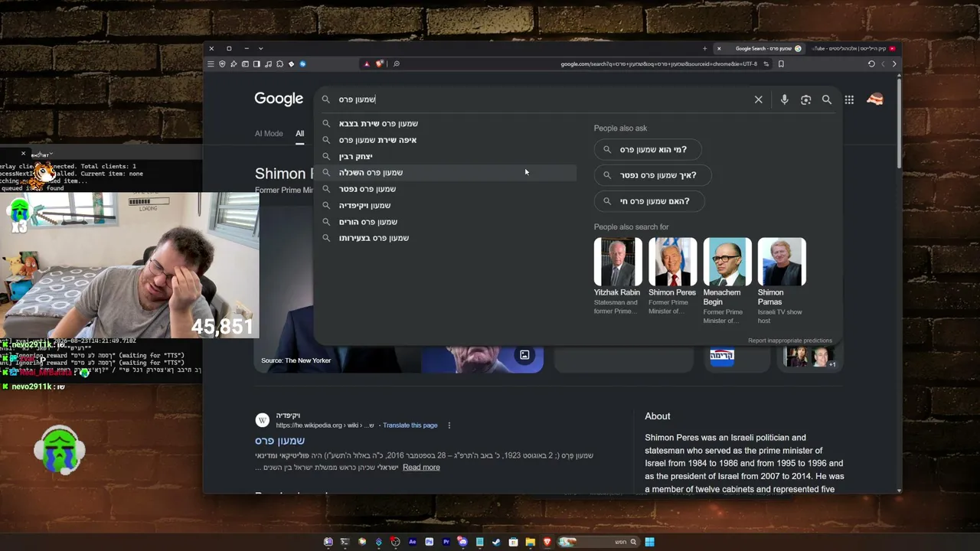Click Report inappropriate predictions link
Image resolution: width=980 pixels, height=551 pixels.
coord(790,341)
